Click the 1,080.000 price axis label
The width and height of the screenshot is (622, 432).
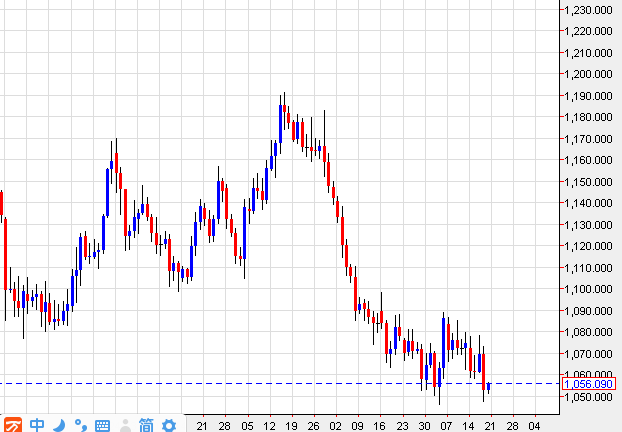[x=588, y=332]
